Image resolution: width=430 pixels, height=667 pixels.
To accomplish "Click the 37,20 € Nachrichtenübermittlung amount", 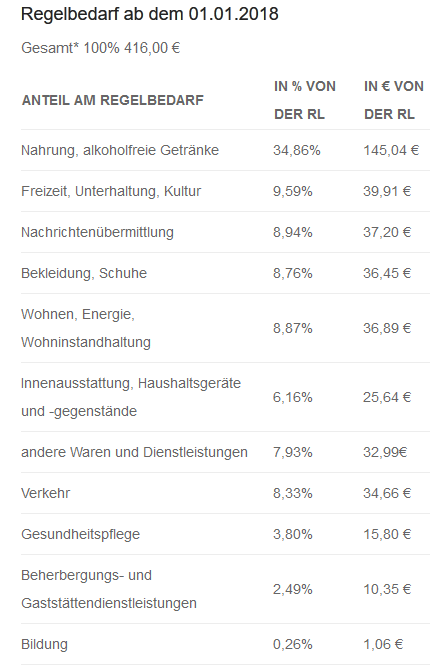I will coord(387,232).
